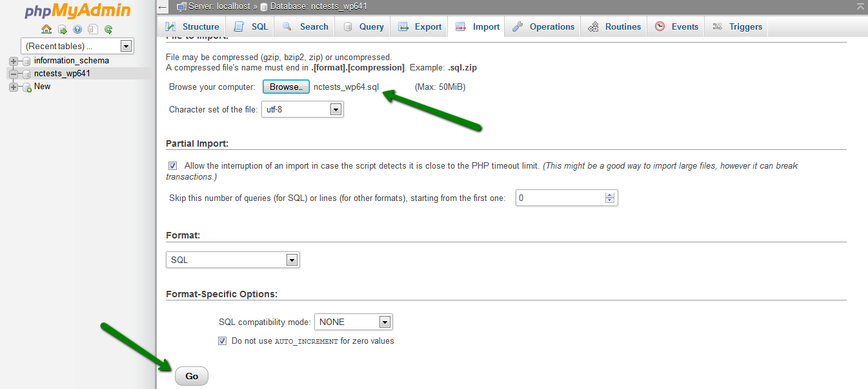Click the Browse file button

click(x=286, y=87)
